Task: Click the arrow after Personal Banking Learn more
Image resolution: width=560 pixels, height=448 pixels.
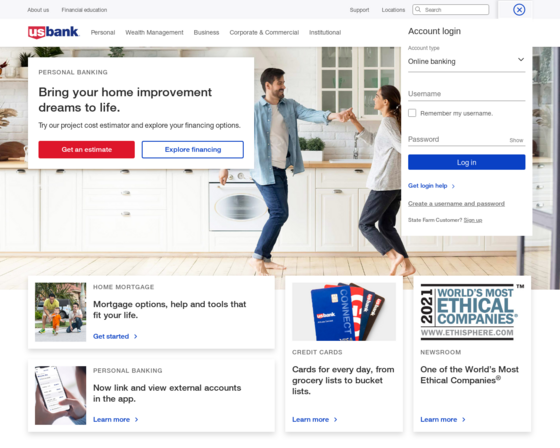Action: (x=136, y=420)
